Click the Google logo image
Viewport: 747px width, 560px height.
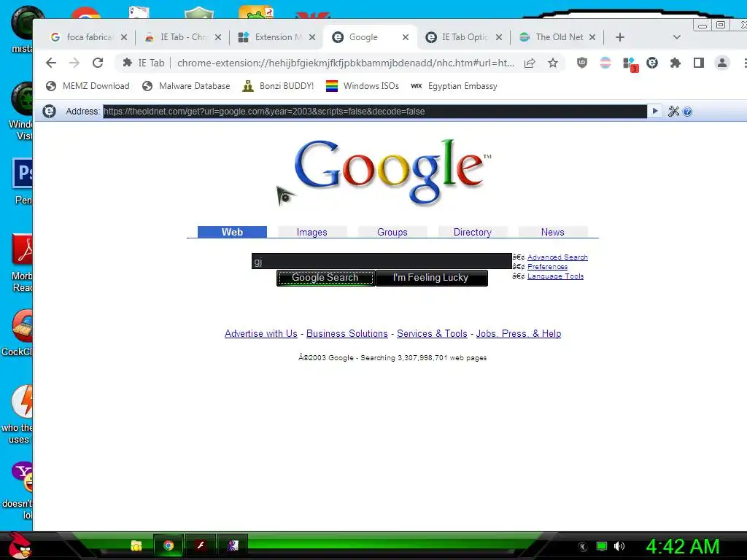pos(392,171)
